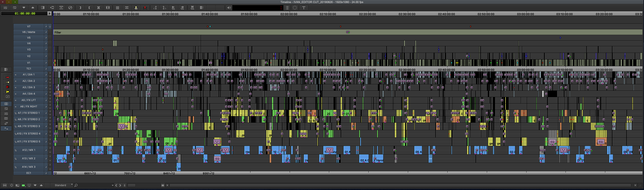
Task: Go to next search result arrow
Action: [x=120, y=185]
